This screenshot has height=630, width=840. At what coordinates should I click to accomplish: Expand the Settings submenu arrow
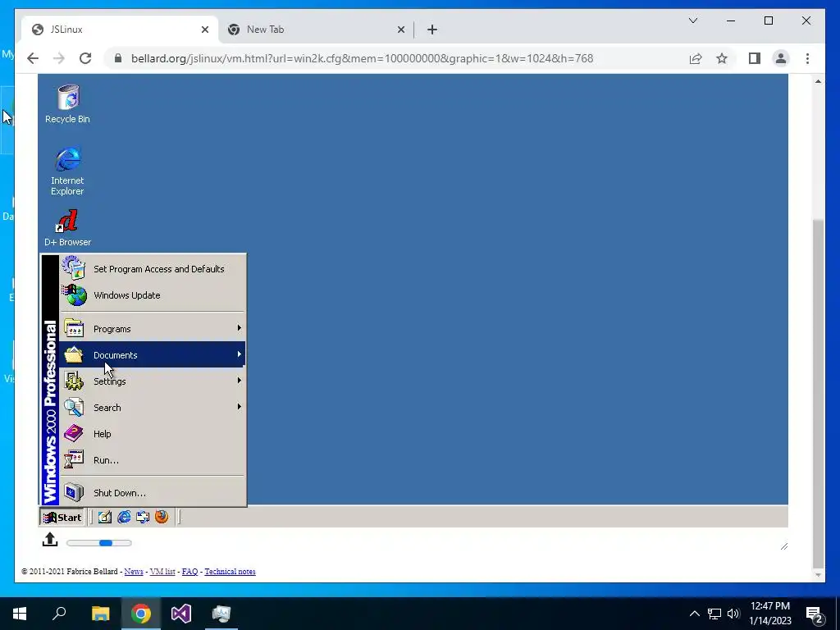[x=239, y=381]
